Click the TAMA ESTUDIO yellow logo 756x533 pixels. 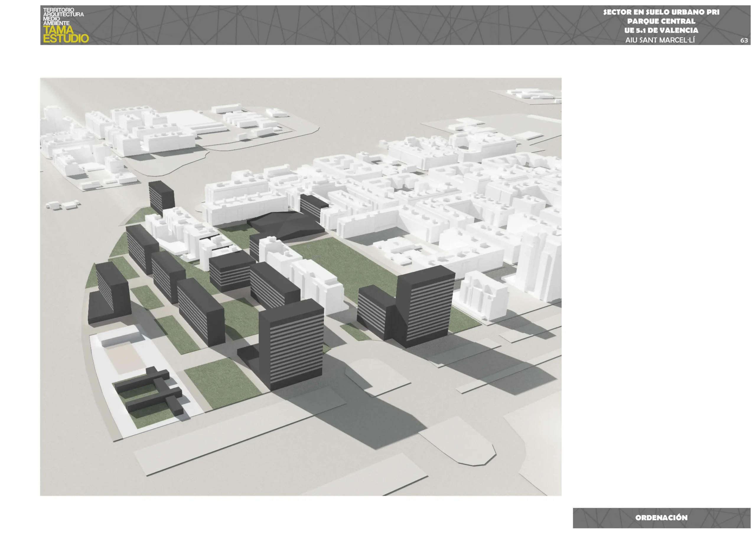(66, 34)
